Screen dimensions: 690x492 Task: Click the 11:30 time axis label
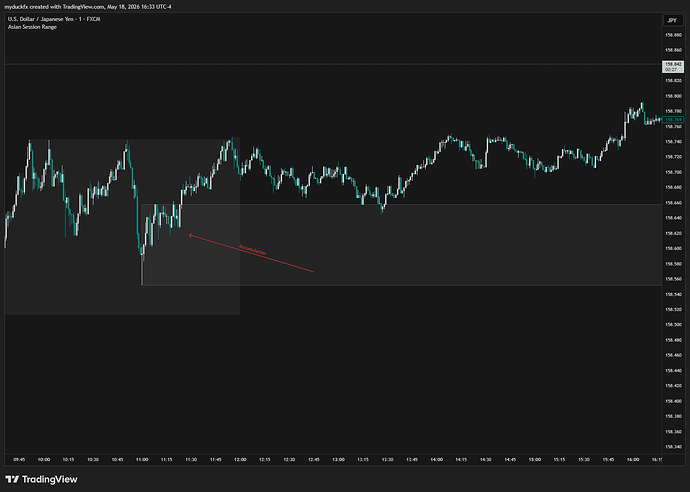pyautogui.click(x=191, y=459)
